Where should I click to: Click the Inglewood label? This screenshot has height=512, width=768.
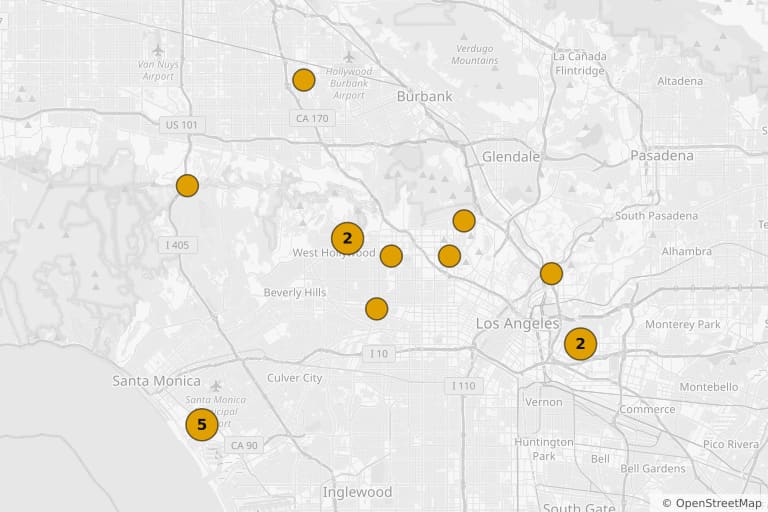point(358,492)
